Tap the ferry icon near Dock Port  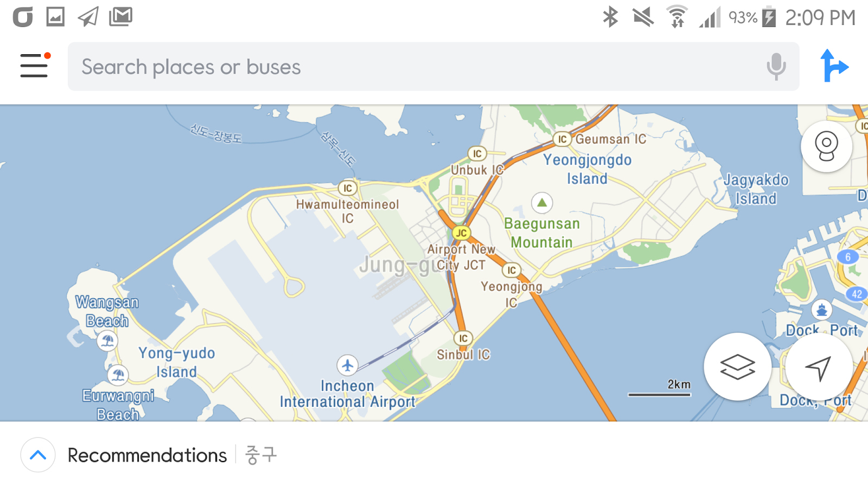click(x=821, y=310)
